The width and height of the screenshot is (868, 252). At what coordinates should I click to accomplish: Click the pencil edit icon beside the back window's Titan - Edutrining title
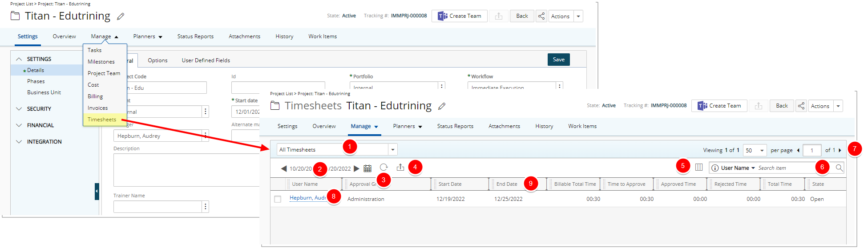coord(121,16)
